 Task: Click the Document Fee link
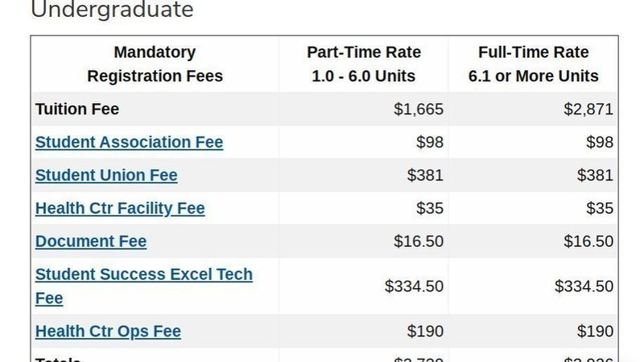coord(91,241)
